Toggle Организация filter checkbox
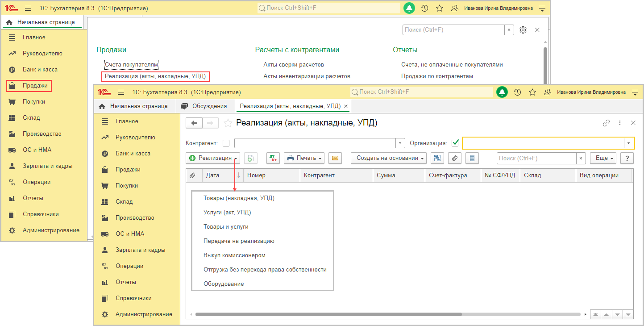Viewport: 644px width, 326px height. (455, 143)
